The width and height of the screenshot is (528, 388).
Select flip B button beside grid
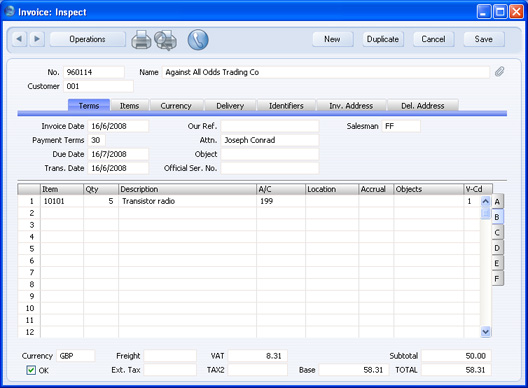tap(497, 217)
